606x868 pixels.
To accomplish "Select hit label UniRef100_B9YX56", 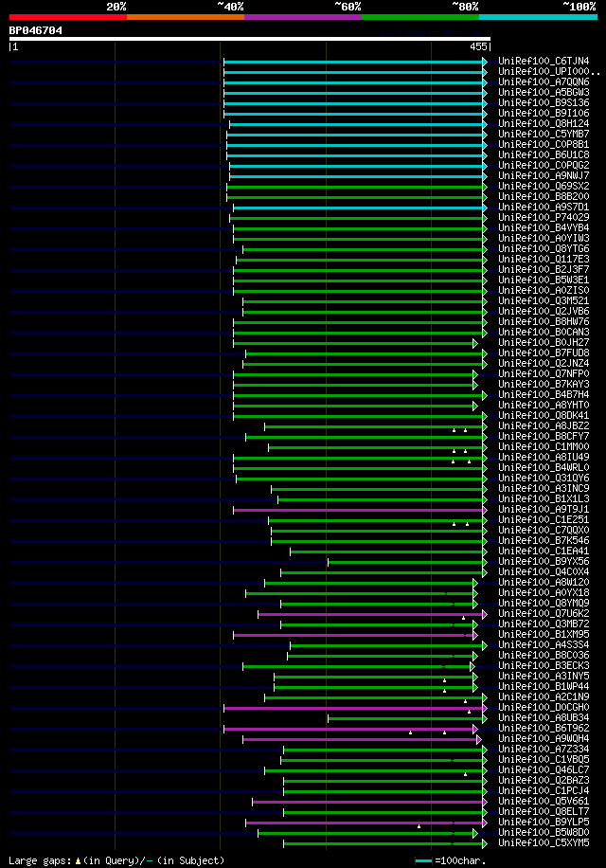I will [x=544, y=561].
